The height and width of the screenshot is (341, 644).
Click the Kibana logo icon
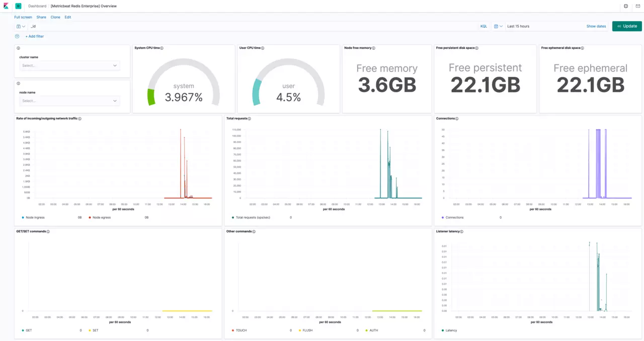click(x=6, y=6)
